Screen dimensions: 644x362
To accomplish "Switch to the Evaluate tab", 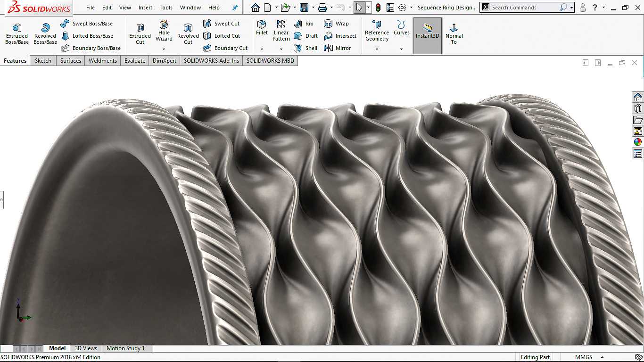I will (135, 60).
